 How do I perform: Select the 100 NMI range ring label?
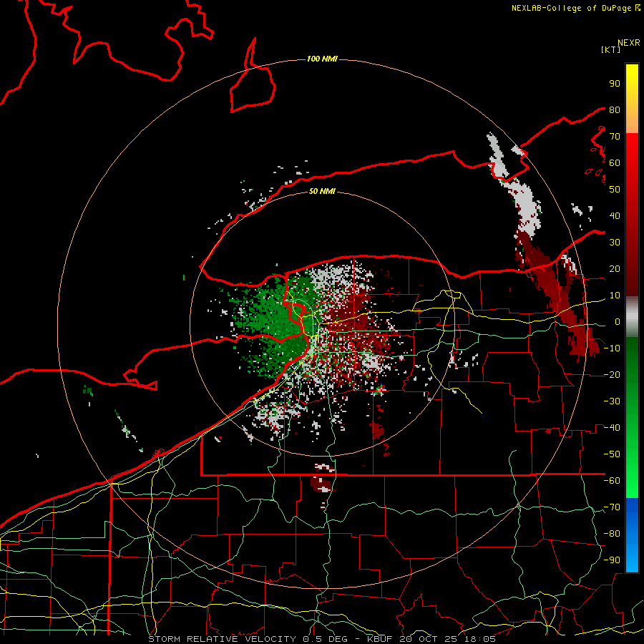click(x=322, y=59)
